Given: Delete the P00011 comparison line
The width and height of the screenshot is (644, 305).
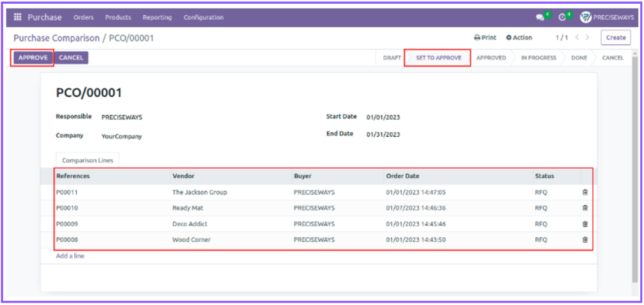Looking at the screenshot, I should point(584,192).
